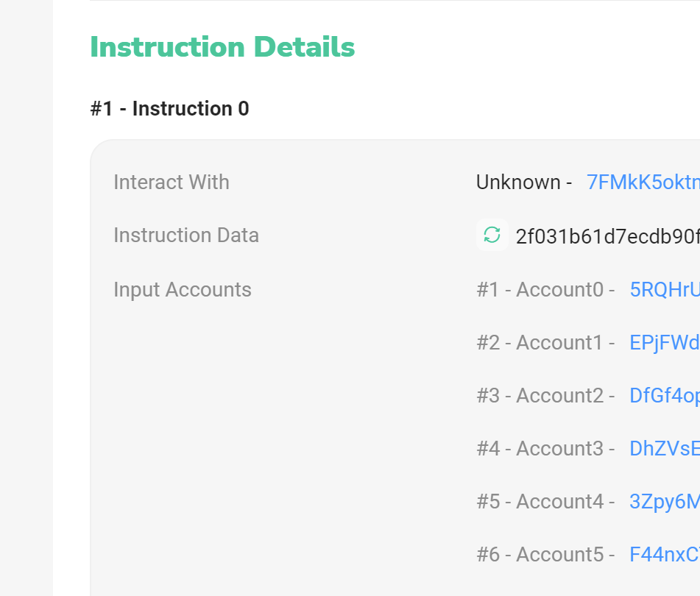Click the '#6 - Account5 -' label
Screen dimensions: 700x596
[545, 555]
